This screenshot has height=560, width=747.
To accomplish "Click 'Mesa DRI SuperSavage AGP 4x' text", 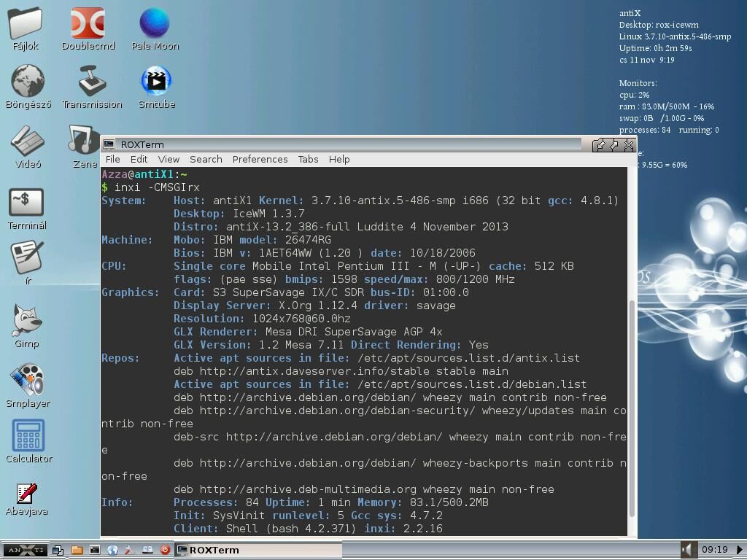I will (354, 332).
